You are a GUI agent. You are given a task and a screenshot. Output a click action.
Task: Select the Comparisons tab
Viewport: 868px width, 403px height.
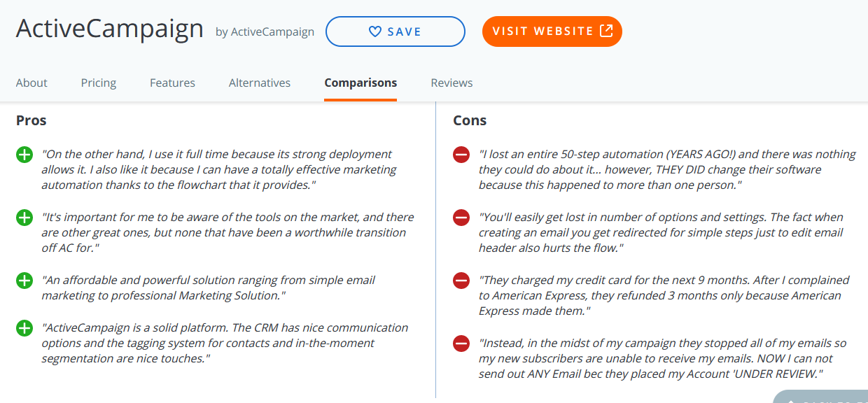360,83
